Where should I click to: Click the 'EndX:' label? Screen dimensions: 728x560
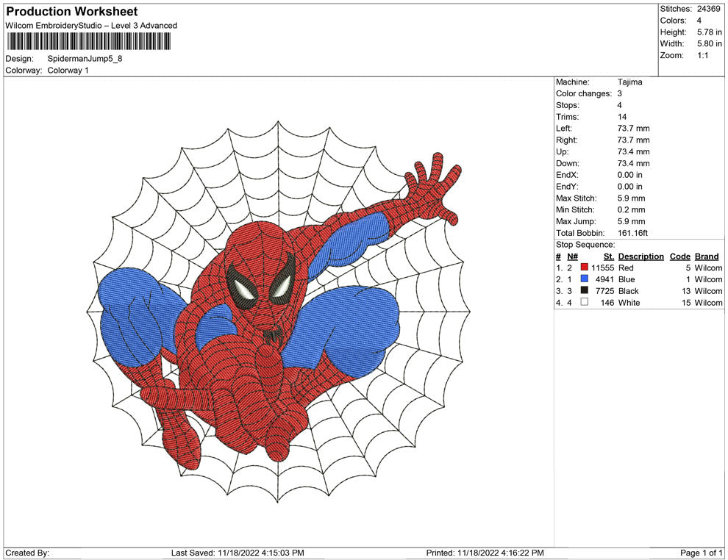(x=568, y=175)
